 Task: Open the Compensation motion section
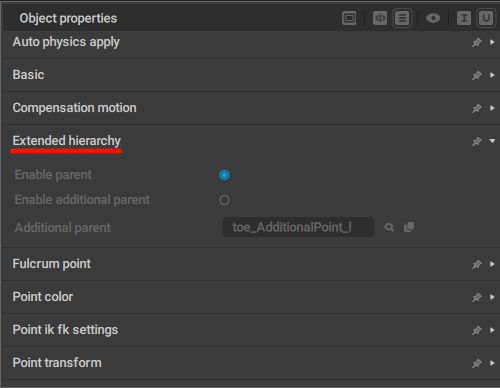pos(250,108)
